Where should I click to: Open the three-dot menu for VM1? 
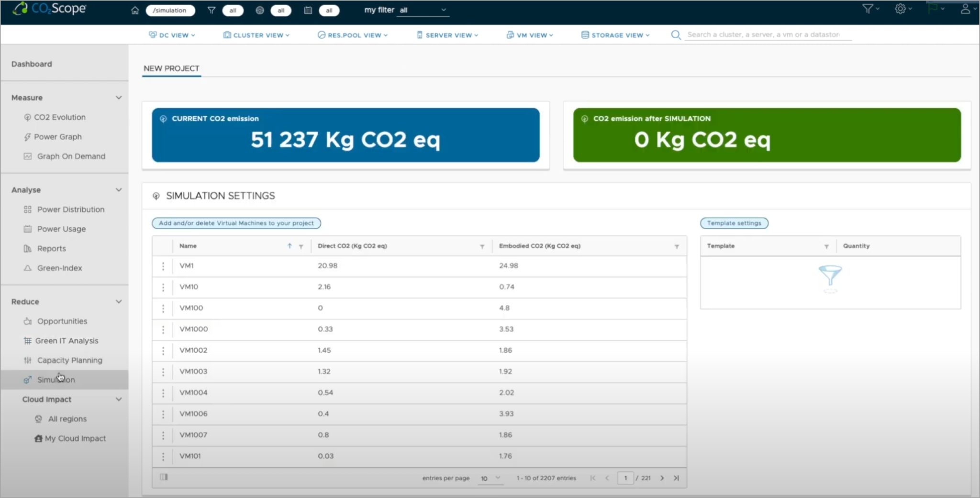click(x=163, y=266)
